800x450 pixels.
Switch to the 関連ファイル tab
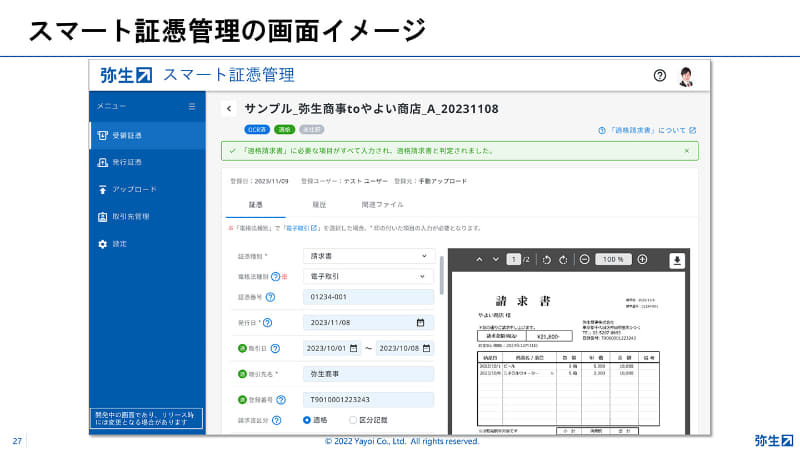[382, 205]
